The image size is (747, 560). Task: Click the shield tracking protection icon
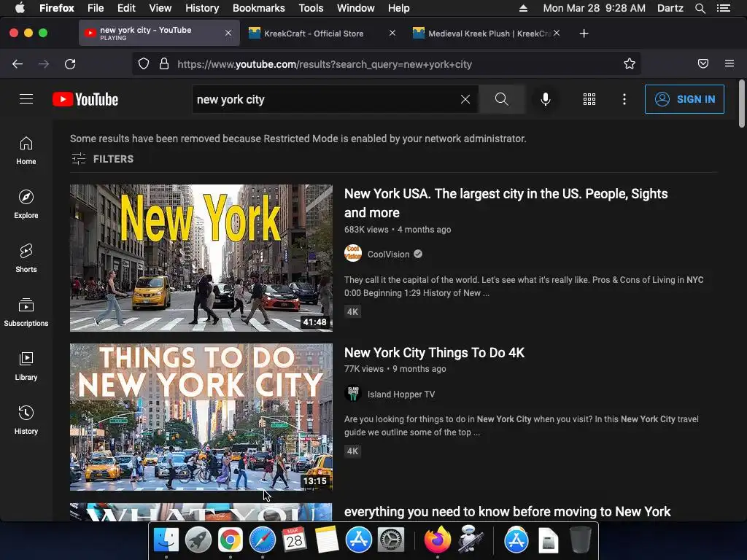click(x=144, y=64)
